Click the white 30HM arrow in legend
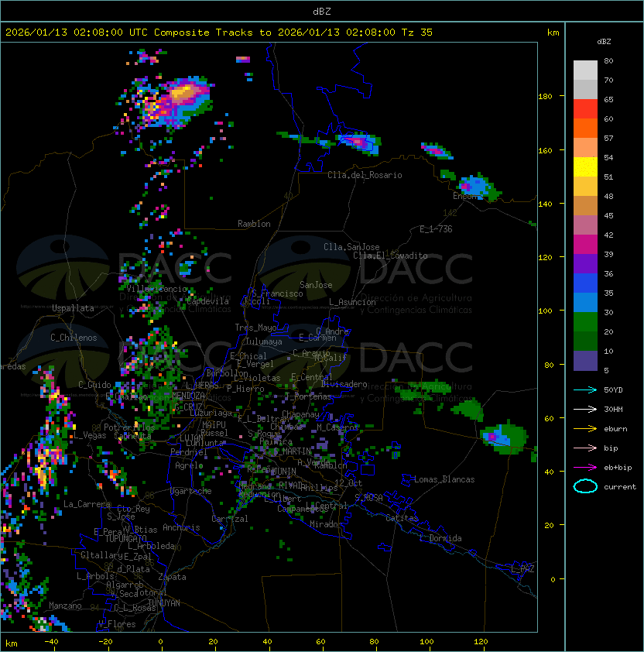Screen dimensions: 644x652 pos(585,409)
